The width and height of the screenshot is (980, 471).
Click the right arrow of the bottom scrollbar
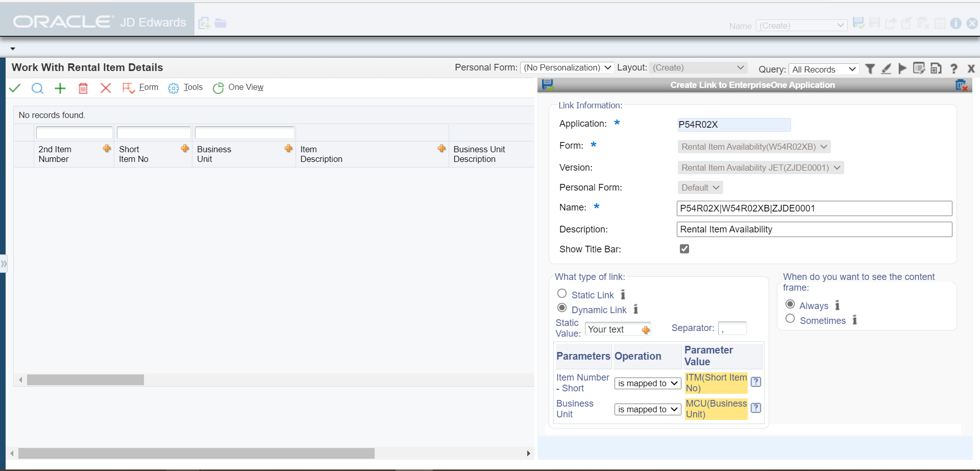pos(529,454)
